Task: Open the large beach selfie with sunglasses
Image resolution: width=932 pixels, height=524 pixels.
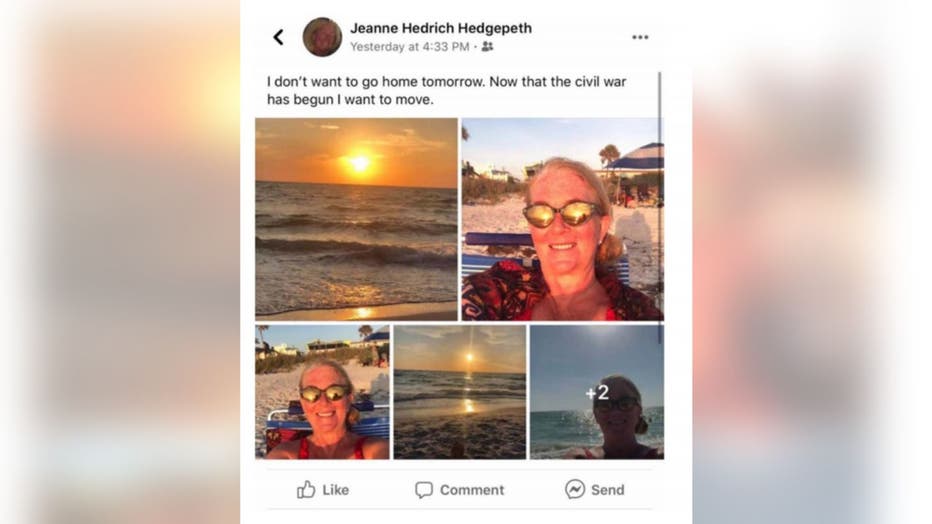Action: (x=562, y=219)
